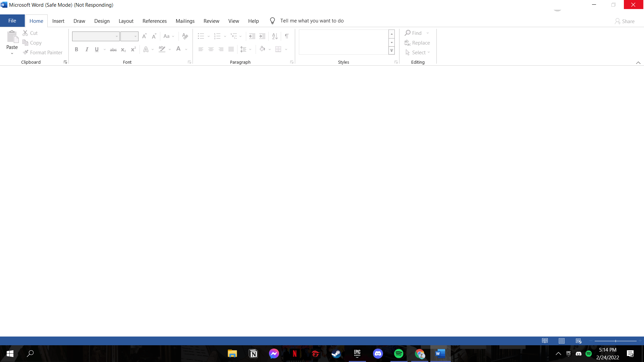
Task: Open the font name dropdown
Action: [117, 36]
